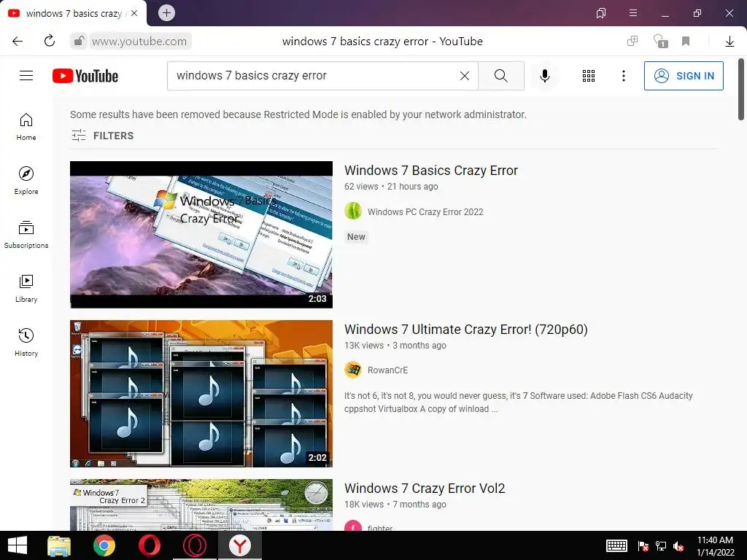Click the description starting "It's not 6"
This screenshot has width=747, height=560.
[x=519, y=402]
